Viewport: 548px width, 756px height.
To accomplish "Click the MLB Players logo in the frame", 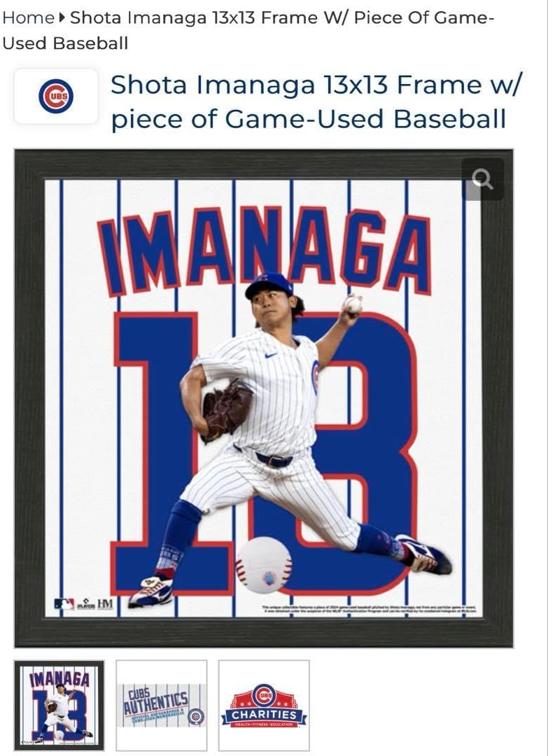I will point(85,603).
